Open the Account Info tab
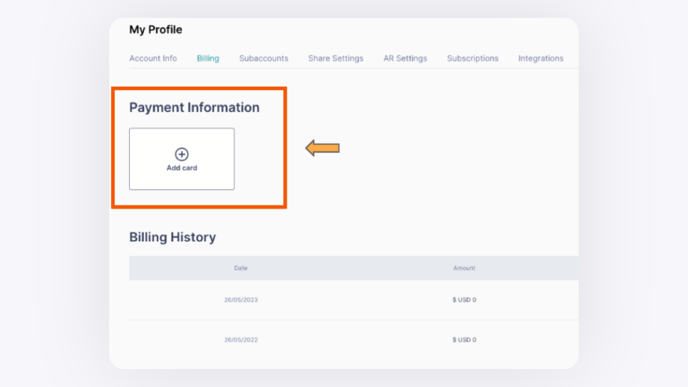The width and height of the screenshot is (688, 387). [153, 58]
